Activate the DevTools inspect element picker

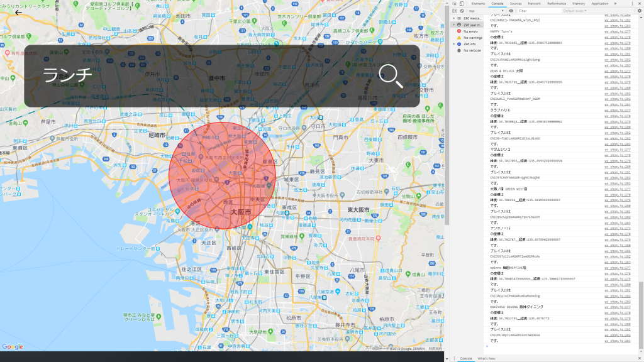[454, 4]
